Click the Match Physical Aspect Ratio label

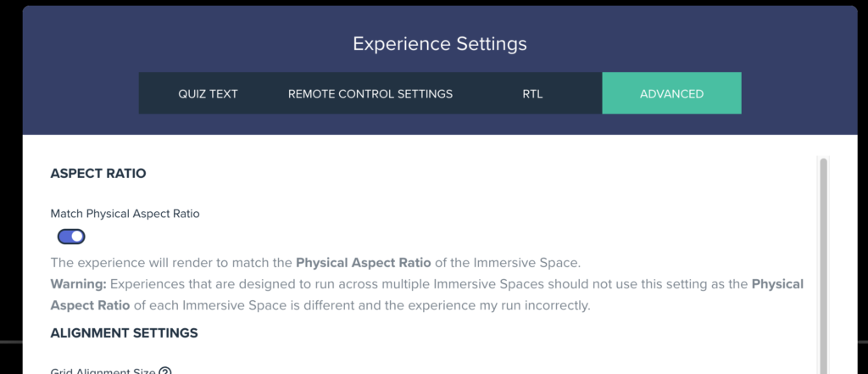coord(125,214)
